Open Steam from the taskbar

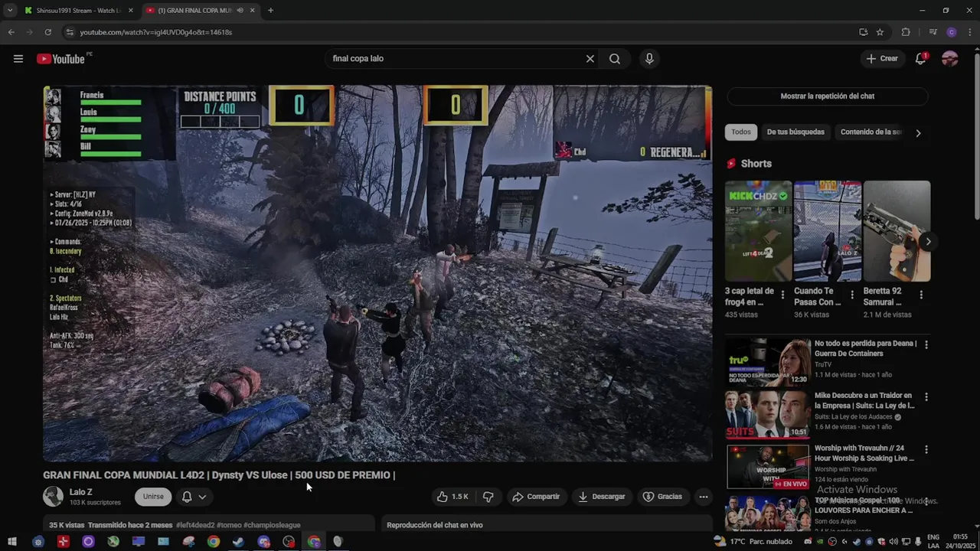point(238,542)
